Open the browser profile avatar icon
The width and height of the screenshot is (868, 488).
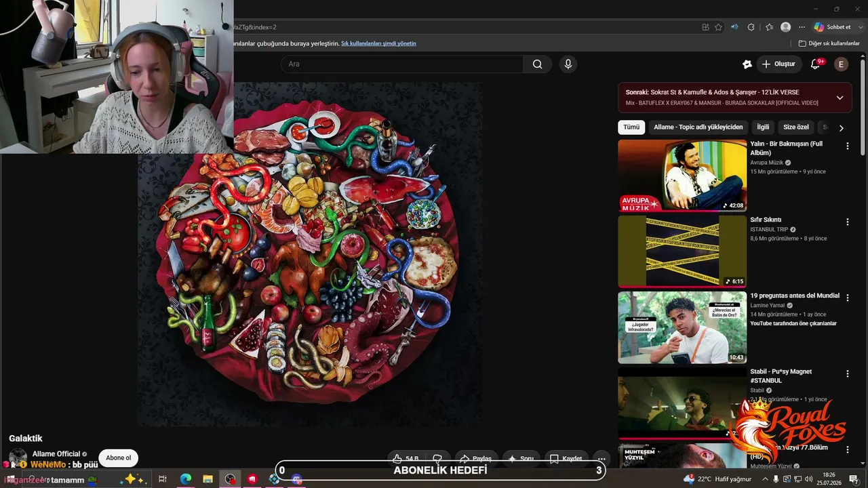[786, 27]
